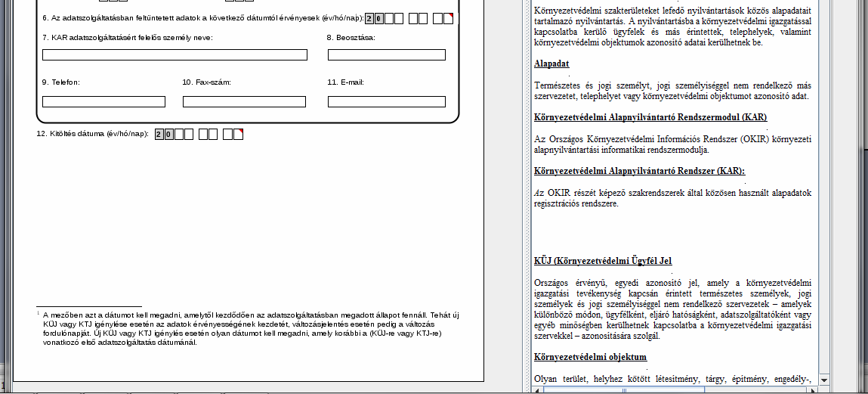
Task: Click the paragraph beginning 'Az Országos Környezetvédelmi Információs'
Action: [x=672, y=144]
